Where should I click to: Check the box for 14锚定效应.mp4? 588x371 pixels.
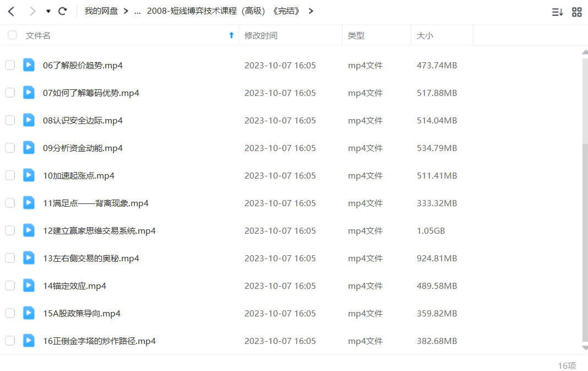pyautogui.click(x=10, y=286)
